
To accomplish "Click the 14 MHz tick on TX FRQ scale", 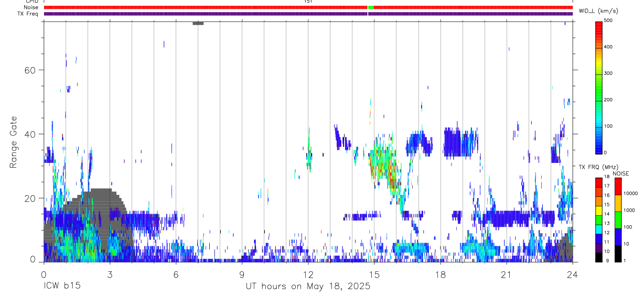I will pos(607,214).
